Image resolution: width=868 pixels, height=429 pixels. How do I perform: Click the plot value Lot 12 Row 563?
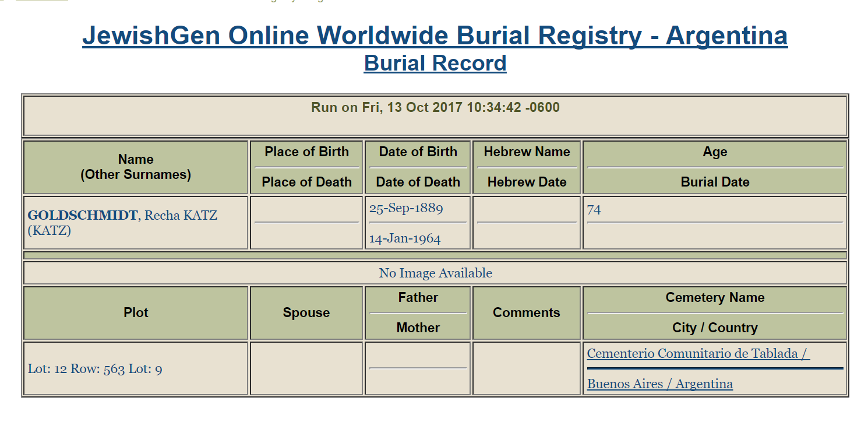(95, 369)
